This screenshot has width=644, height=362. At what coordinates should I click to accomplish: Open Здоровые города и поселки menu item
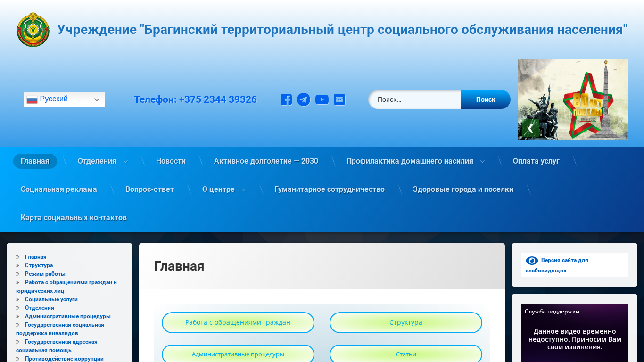pyautogui.click(x=463, y=189)
